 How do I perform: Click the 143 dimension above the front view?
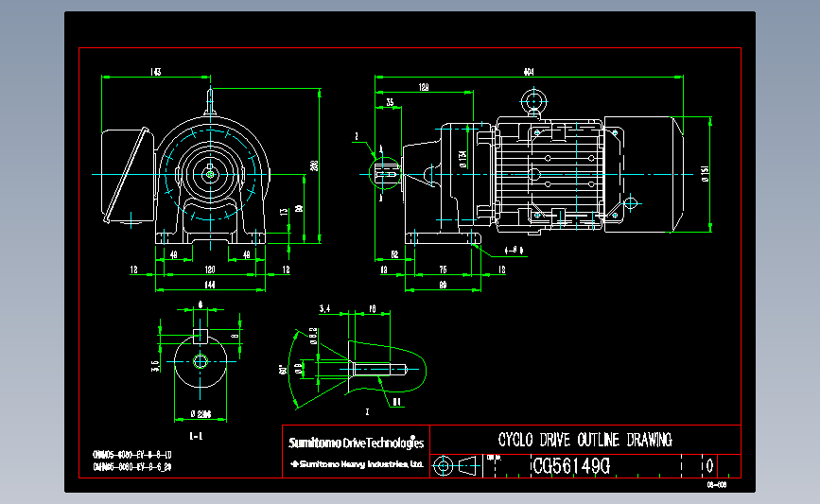156,72
